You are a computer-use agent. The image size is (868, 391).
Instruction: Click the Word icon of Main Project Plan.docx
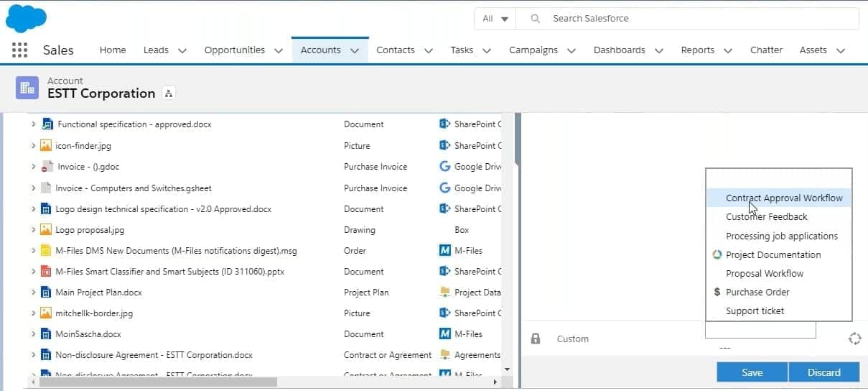[46, 293]
